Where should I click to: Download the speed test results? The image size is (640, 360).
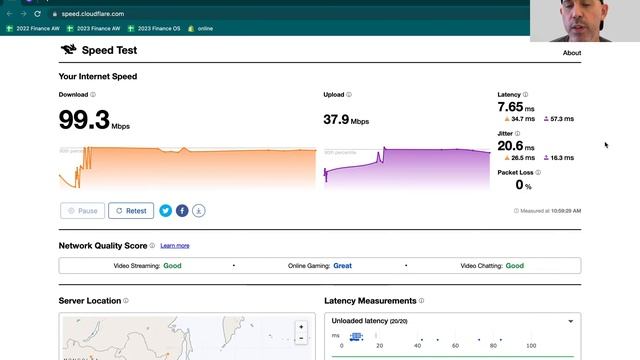click(199, 211)
